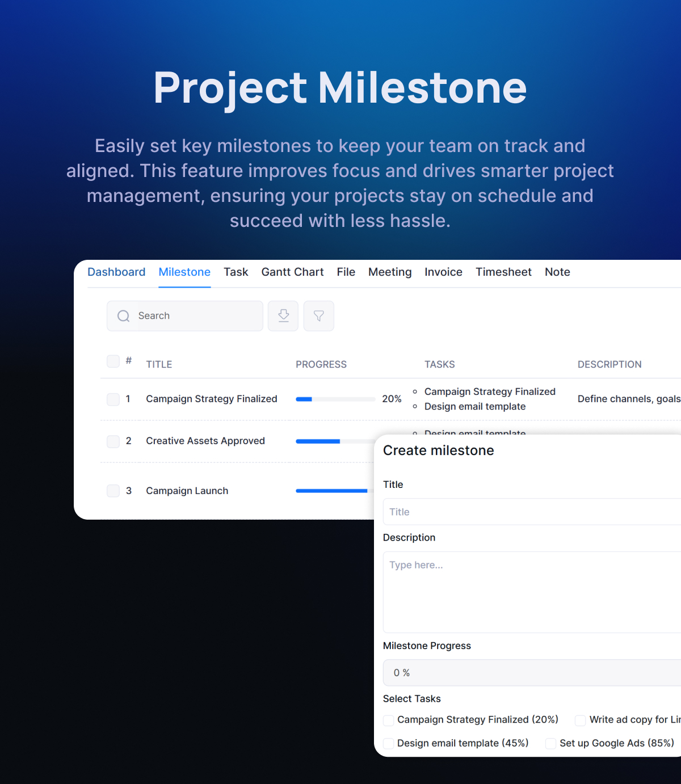Switch to the Dashboard tab
The width and height of the screenshot is (681, 784).
pos(116,272)
